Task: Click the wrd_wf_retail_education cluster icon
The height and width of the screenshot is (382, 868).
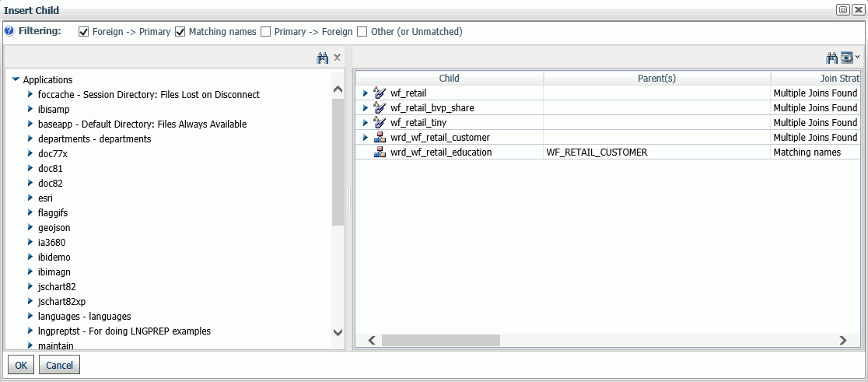Action: (380, 152)
